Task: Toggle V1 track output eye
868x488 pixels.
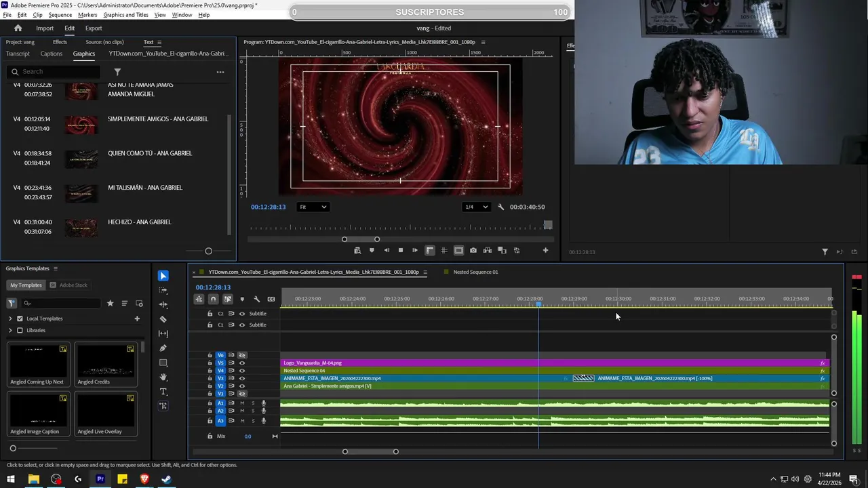Action: click(x=242, y=394)
